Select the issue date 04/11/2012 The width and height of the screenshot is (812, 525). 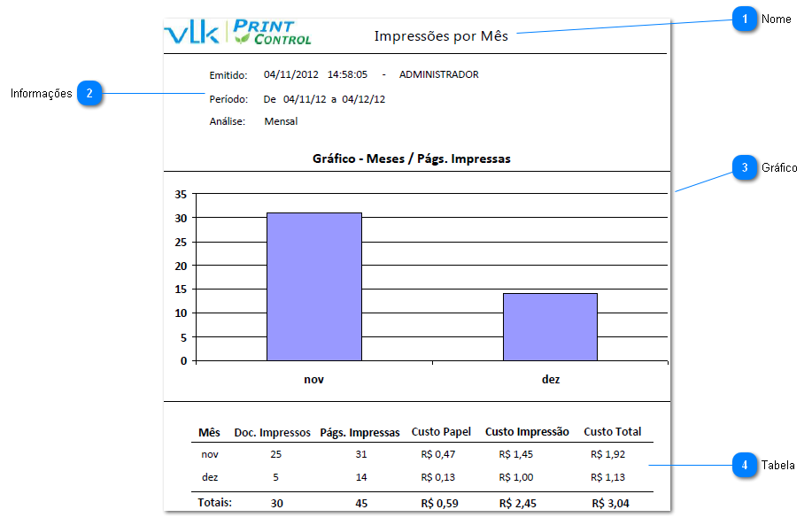pyautogui.click(x=291, y=74)
